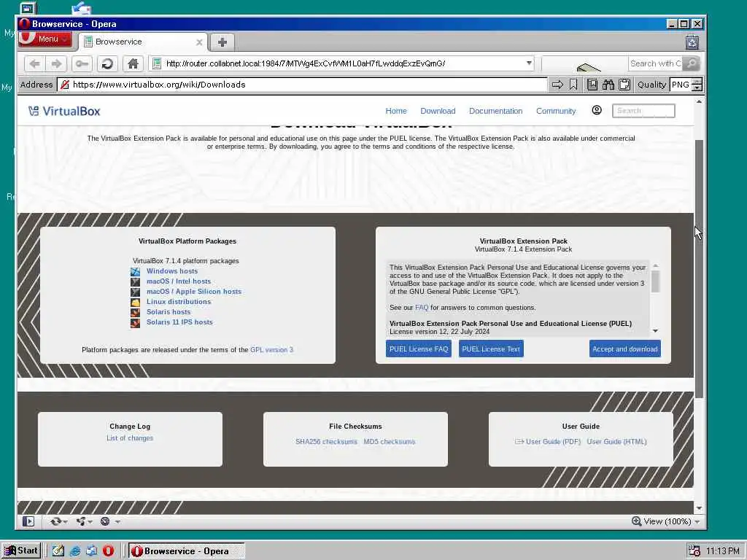Viewport: 747px width, 560px height.
Task: Click the license box scroll up arrow
Action: (x=656, y=265)
